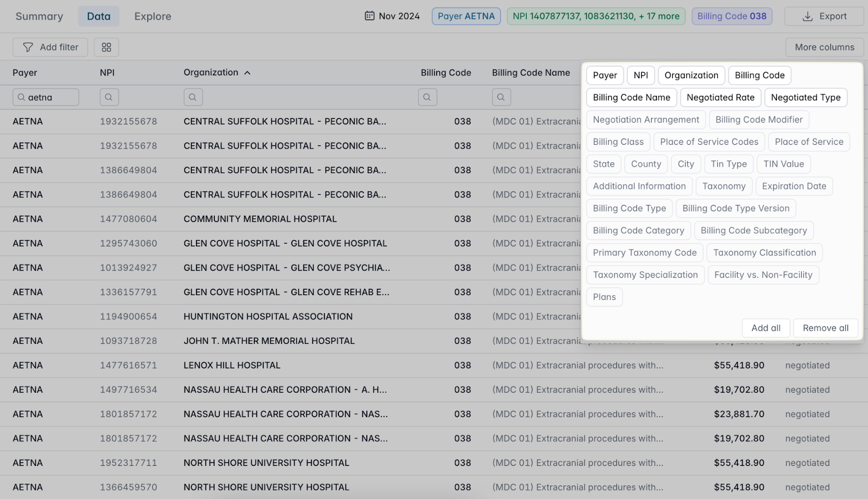Click the search icon in the Organization column filter
The image size is (868, 499).
point(193,97)
